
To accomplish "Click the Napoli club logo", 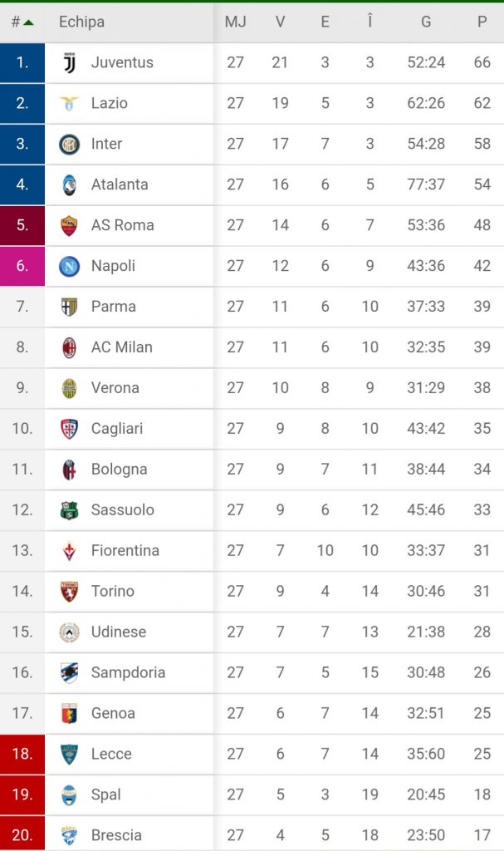I will pyautogui.click(x=69, y=266).
